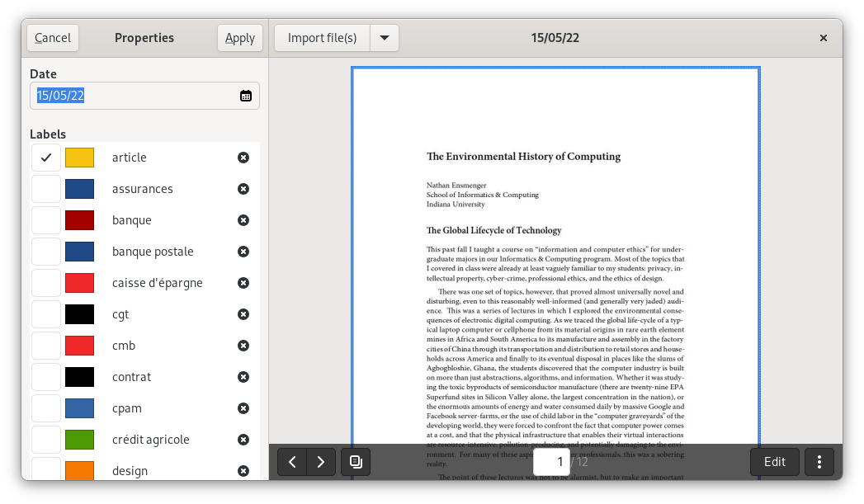Delete the 'assurances' label

pyautogui.click(x=243, y=189)
